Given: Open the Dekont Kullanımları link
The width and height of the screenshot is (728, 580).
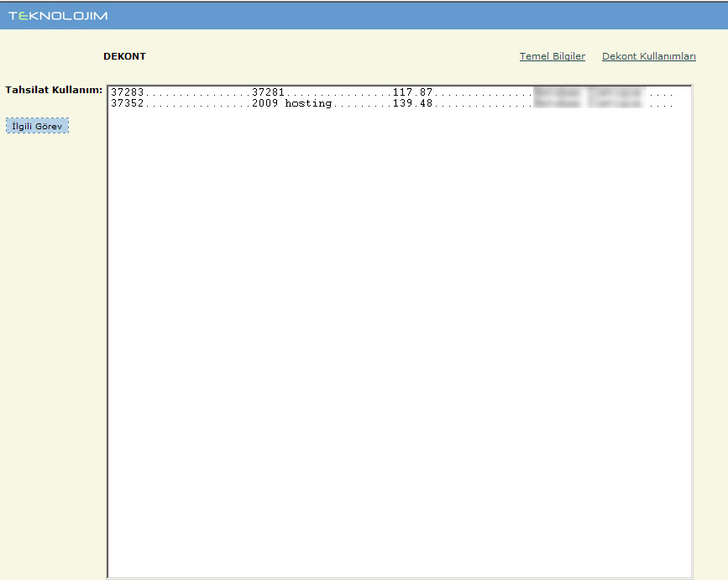Looking at the screenshot, I should (x=648, y=56).
